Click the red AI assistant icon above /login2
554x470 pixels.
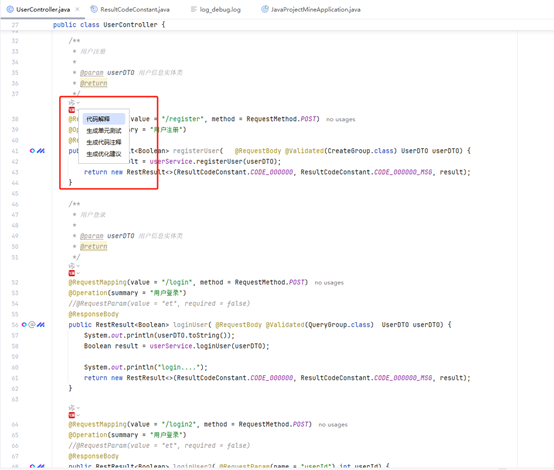pyautogui.click(x=72, y=415)
